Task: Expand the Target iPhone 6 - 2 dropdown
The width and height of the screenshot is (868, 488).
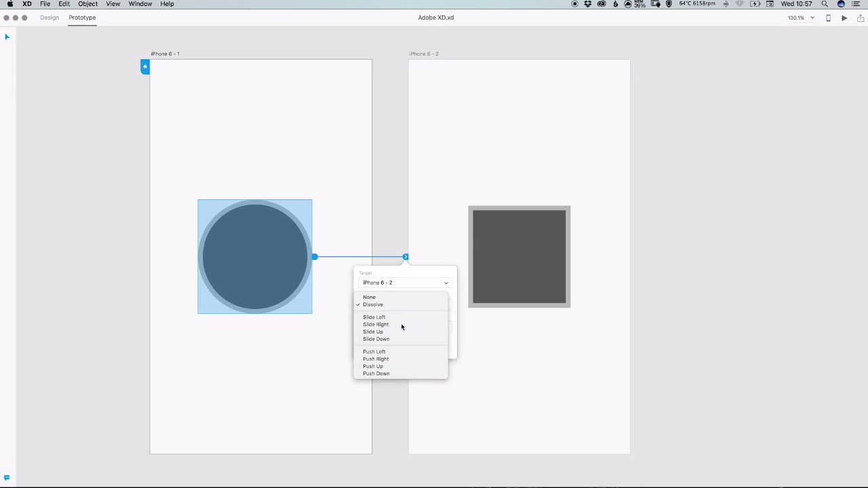Action: [404, 283]
